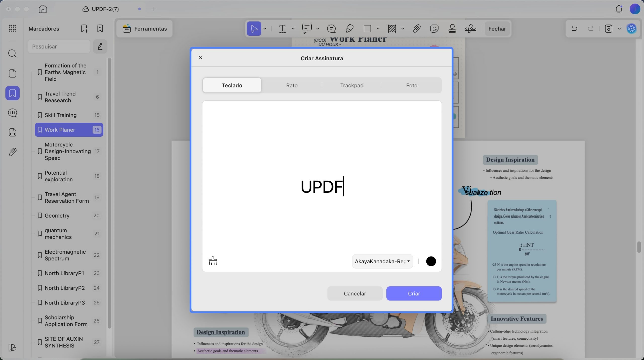Open the user account avatar
Screen dimensions: 644x360
point(635,9)
